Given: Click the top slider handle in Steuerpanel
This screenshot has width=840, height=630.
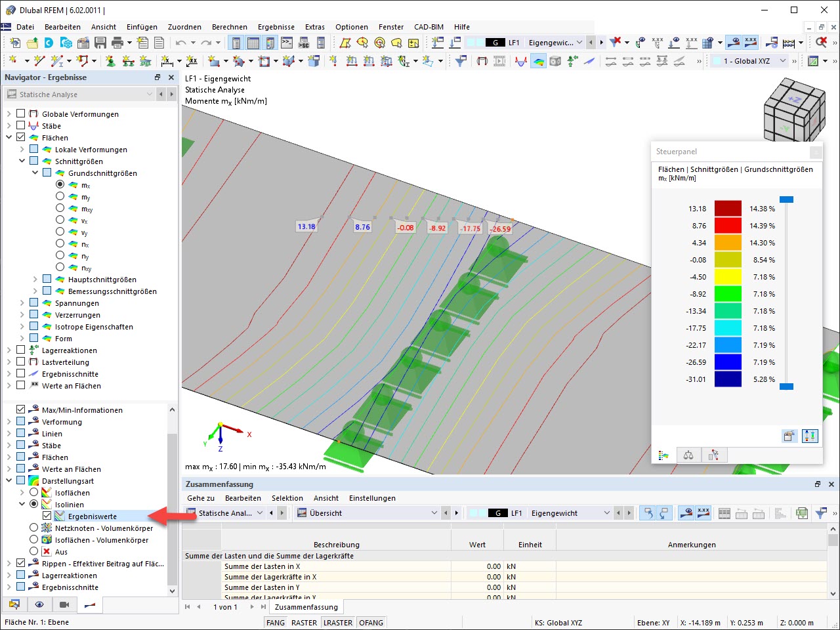Looking at the screenshot, I should pyautogui.click(x=786, y=199).
